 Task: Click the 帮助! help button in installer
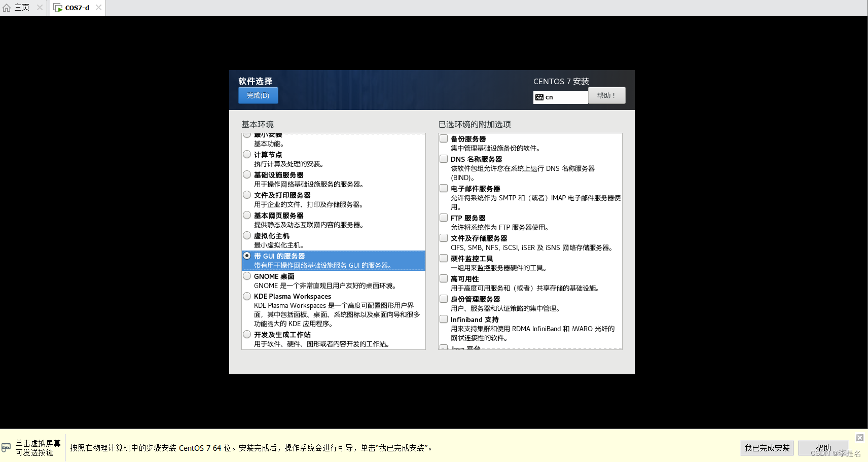click(x=606, y=95)
